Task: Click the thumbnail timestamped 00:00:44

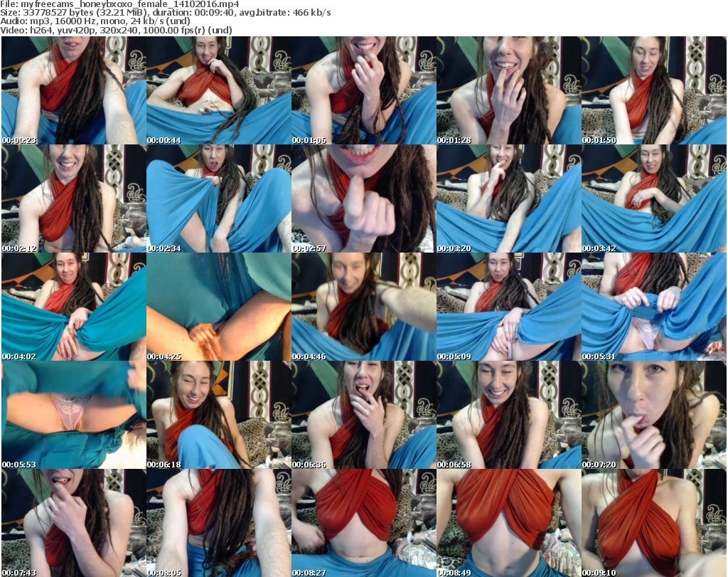Action: [218, 90]
